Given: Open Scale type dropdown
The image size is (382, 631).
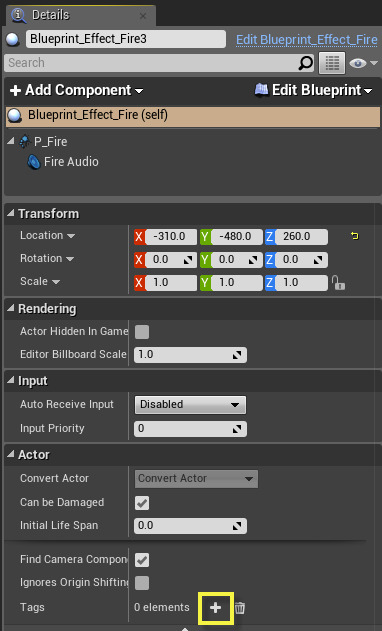Looking at the screenshot, I should pyautogui.click(x=40, y=281).
